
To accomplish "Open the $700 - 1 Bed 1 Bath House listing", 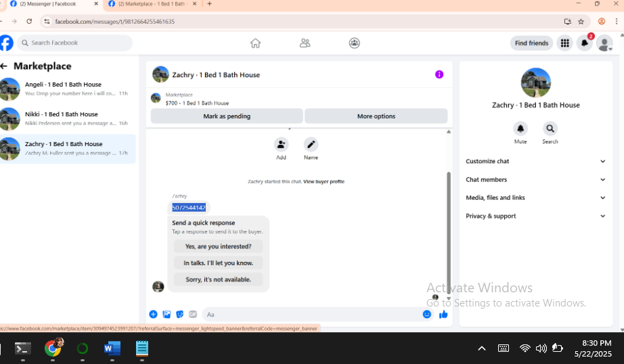I will 197,103.
